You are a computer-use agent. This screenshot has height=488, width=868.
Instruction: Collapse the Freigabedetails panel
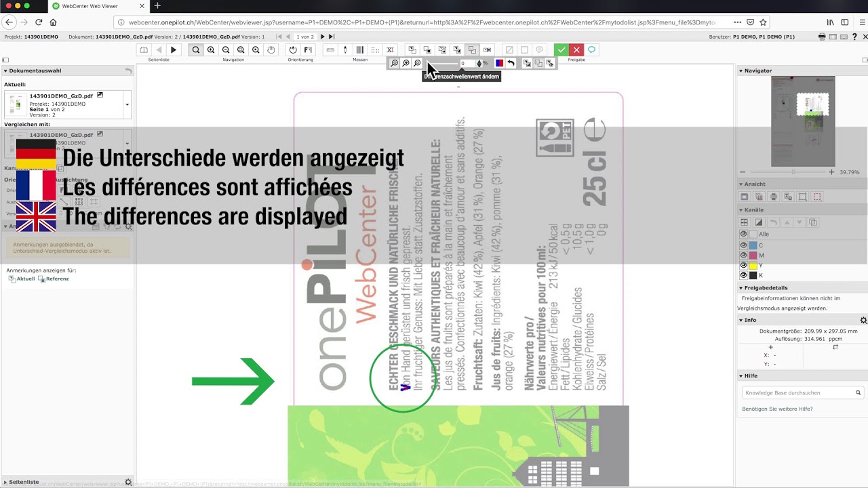[x=741, y=288]
